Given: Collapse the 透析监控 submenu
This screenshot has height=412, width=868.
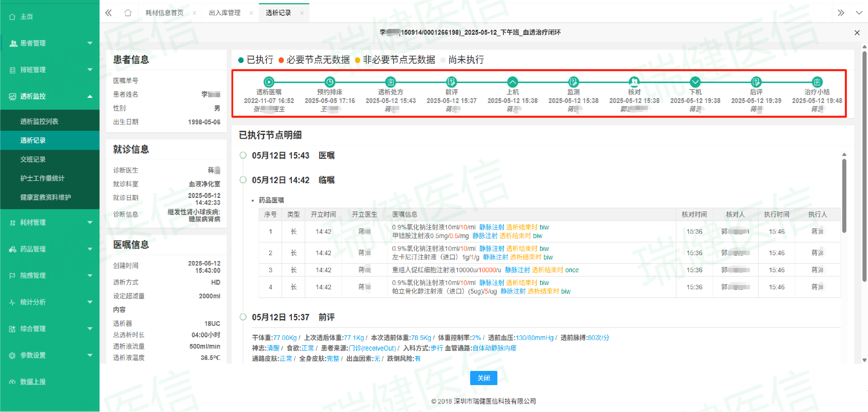Looking at the screenshot, I should tap(90, 96).
